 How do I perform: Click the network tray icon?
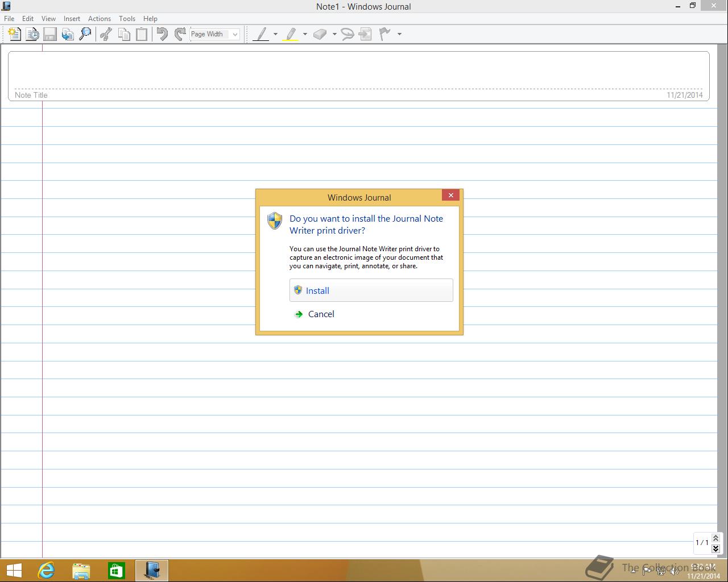pos(661,571)
